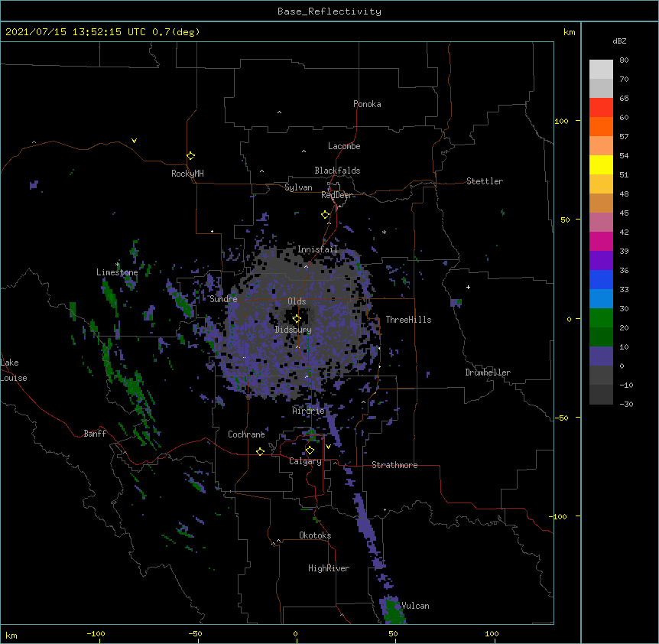Screen dimensions: 659x644
Task: Click the white caret marker south of Ponoka
Action: (x=280, y=112)
